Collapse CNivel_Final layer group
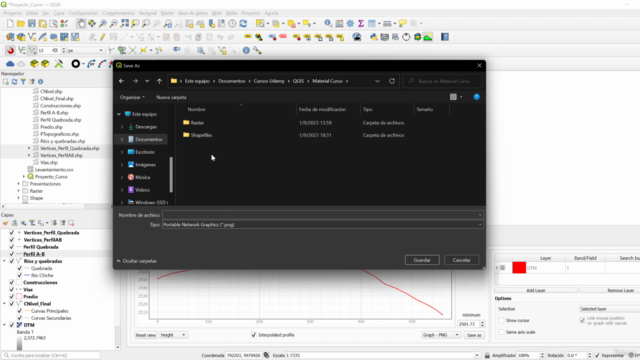The height and width of the screenshot is (360, 640). (4, 304)
